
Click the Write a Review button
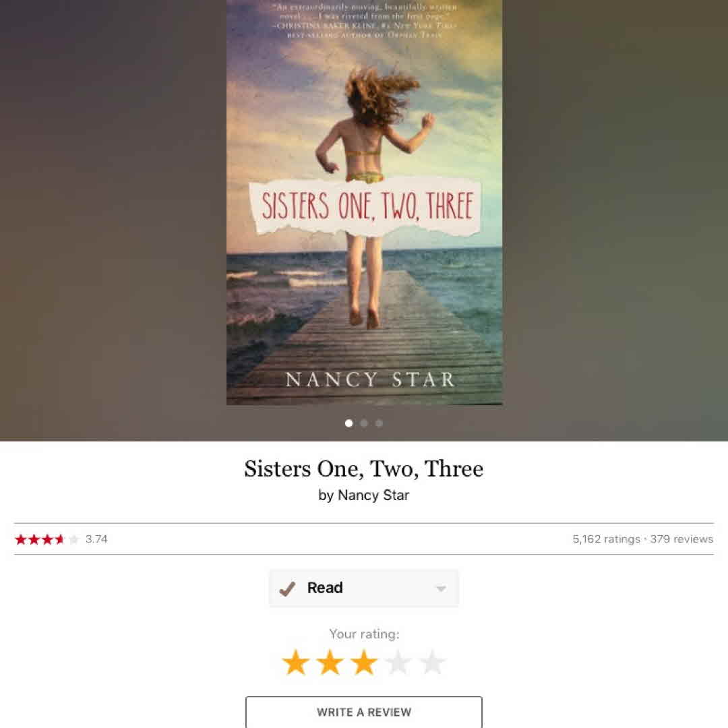pos(364,712)
